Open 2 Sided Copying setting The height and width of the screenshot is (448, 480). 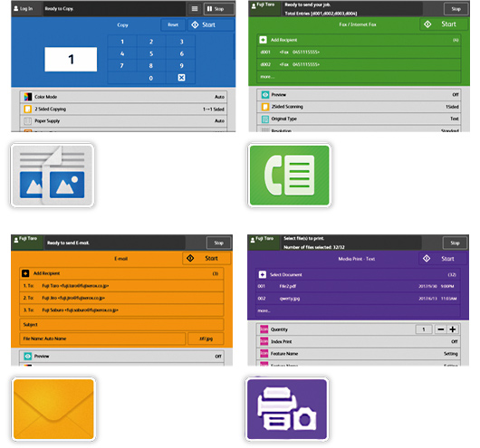(123, 109)
